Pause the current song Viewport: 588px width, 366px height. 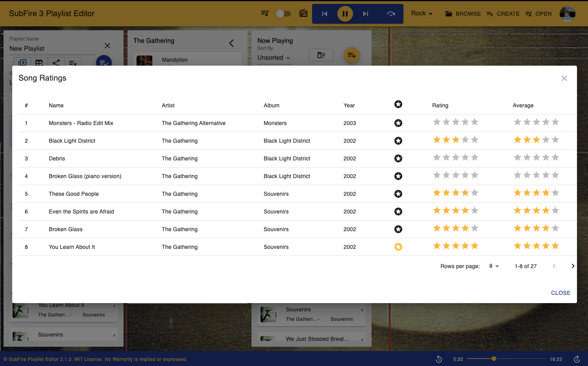tap(345, 14)
